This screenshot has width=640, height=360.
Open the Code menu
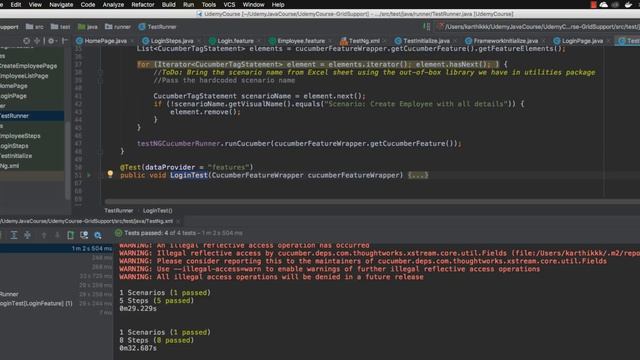pos(88,4)
